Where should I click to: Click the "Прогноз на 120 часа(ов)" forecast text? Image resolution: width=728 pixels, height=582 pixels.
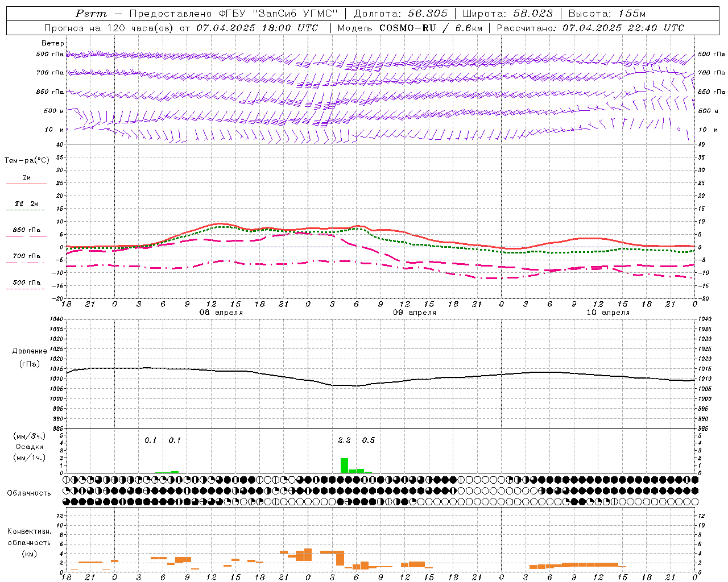tap(109, 28)
